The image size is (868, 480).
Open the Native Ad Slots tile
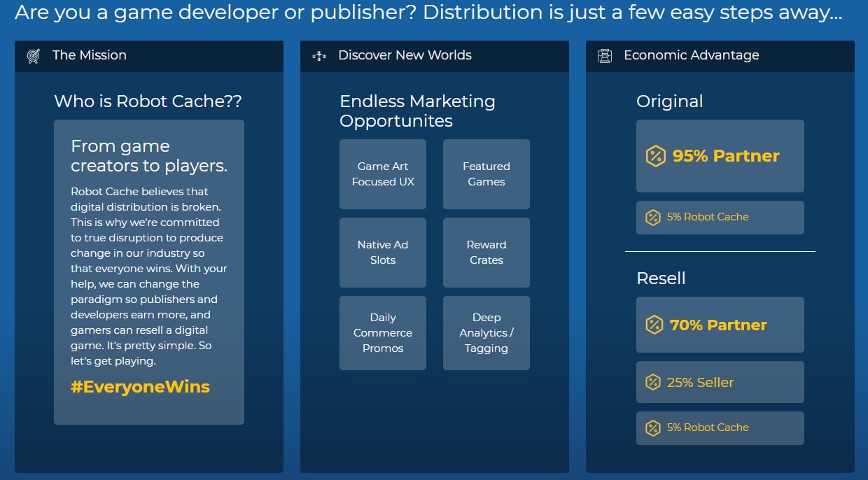coord(383,253)
